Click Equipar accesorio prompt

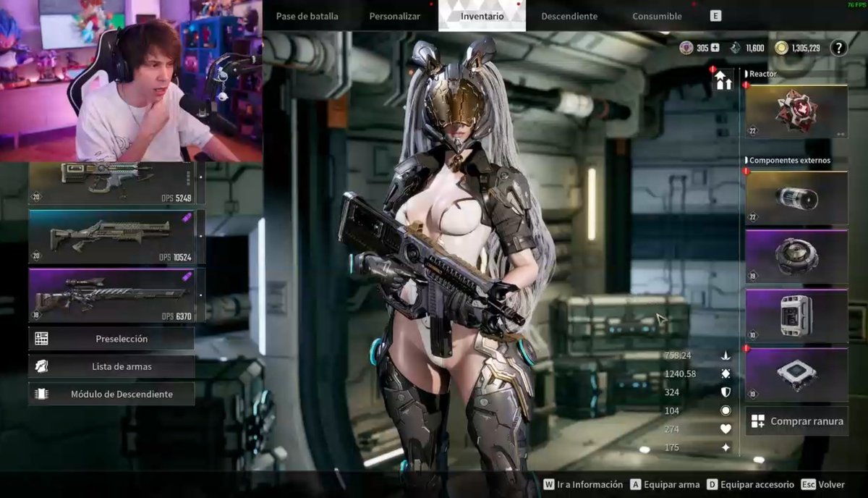tap(751, 484)
